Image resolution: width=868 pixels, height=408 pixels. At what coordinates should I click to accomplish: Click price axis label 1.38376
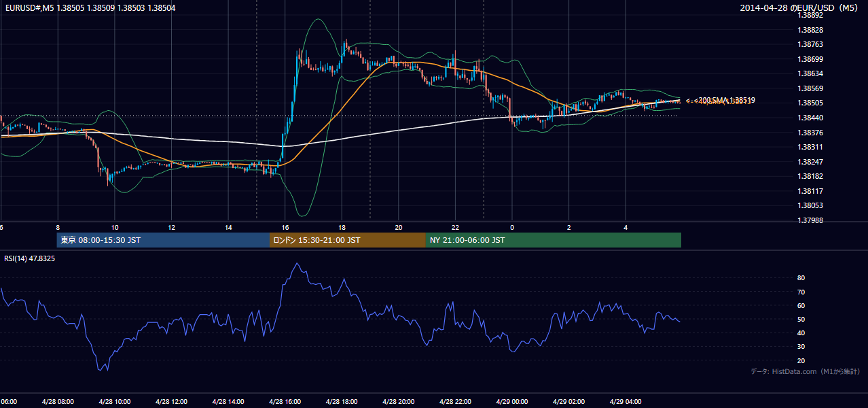811,133
